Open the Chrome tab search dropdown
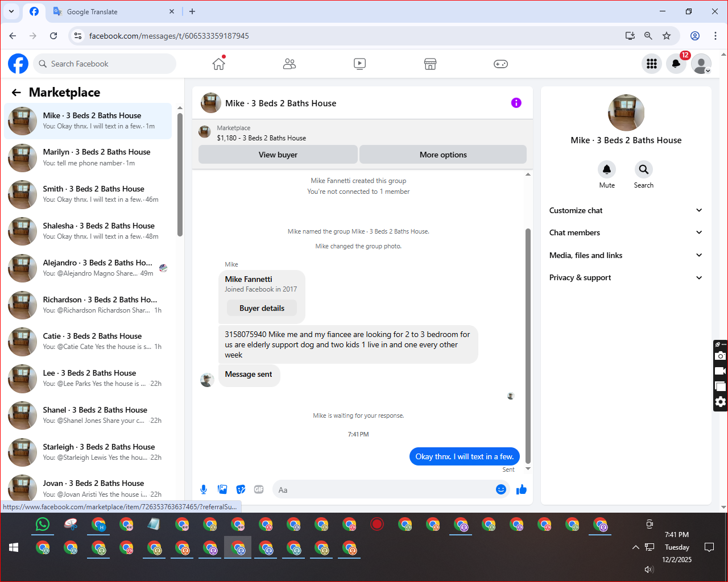Image resolution: width=728 pixels, height=582 pixels. pos(11,11)
